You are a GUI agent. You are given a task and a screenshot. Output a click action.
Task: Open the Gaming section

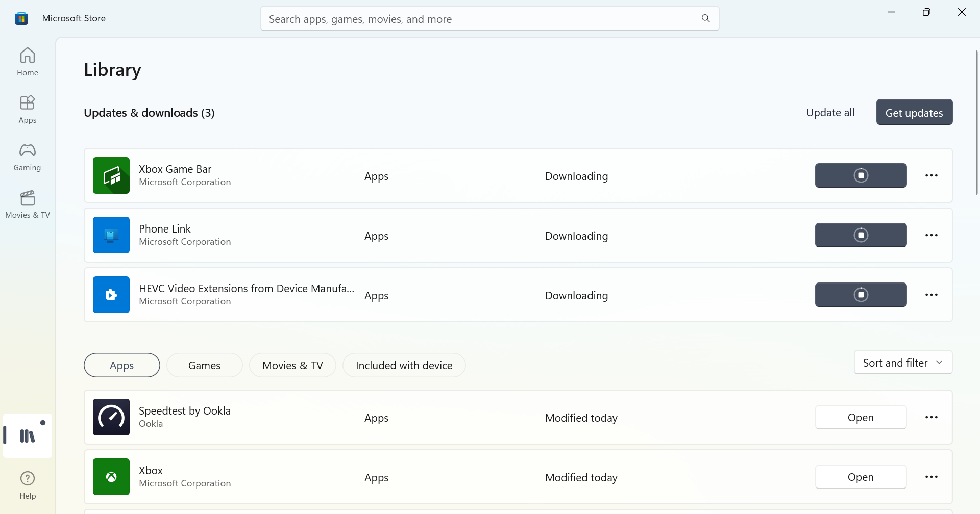(x=28, y=157)
